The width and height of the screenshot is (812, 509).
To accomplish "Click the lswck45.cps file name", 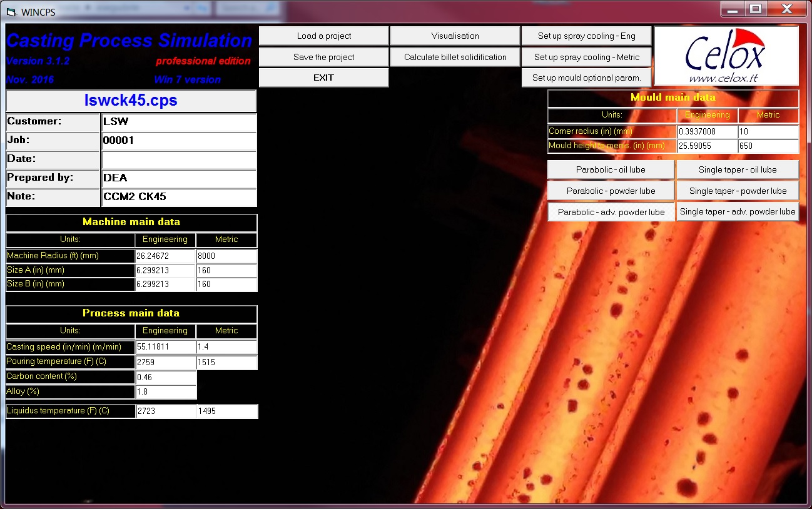I will point(131,101).
